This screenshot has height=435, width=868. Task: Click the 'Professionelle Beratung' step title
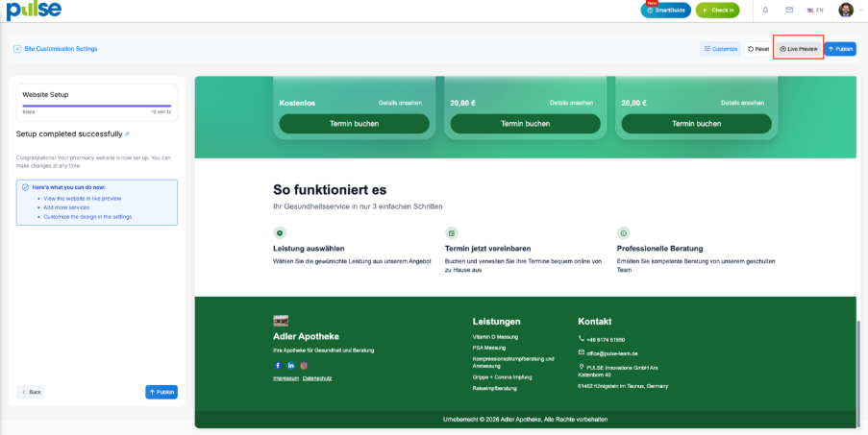659,249
